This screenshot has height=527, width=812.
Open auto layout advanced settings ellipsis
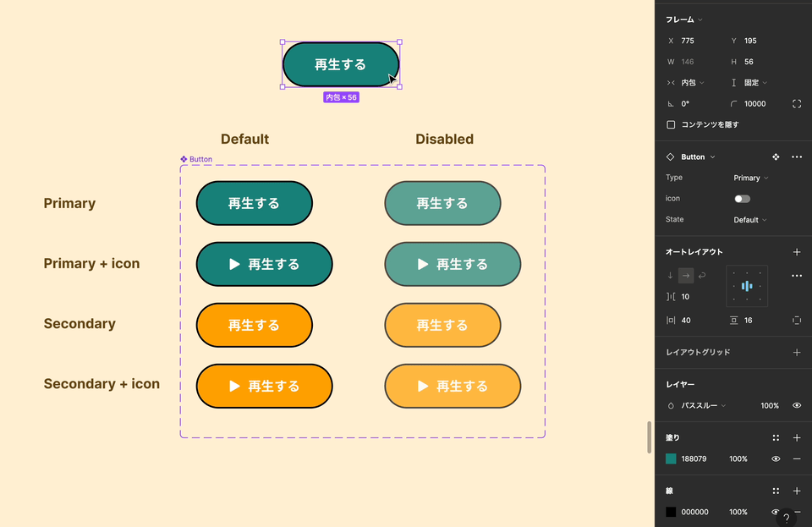[797, 276]
